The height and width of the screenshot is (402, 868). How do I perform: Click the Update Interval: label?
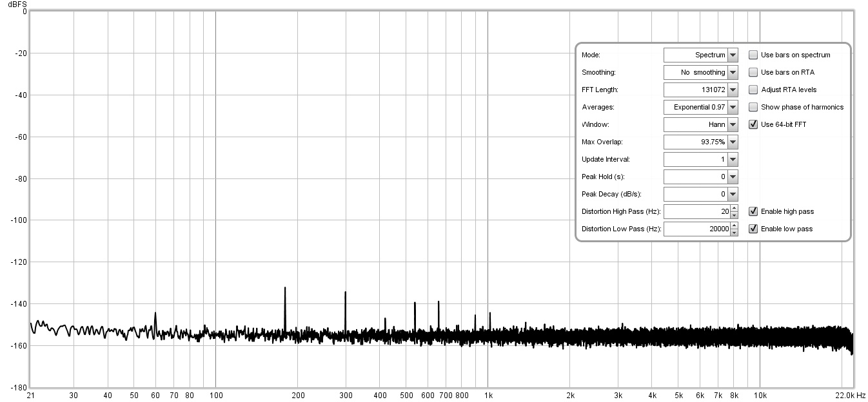tap(606, 160)
